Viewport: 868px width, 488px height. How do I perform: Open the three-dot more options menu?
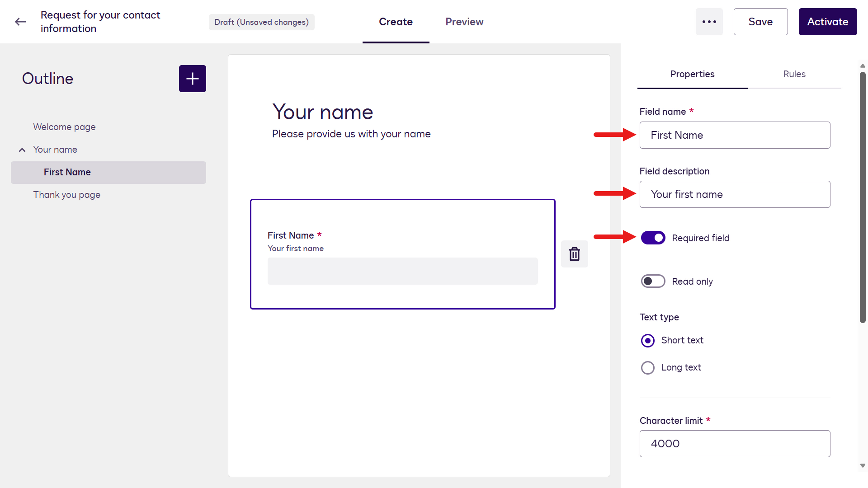click(709, 22)
